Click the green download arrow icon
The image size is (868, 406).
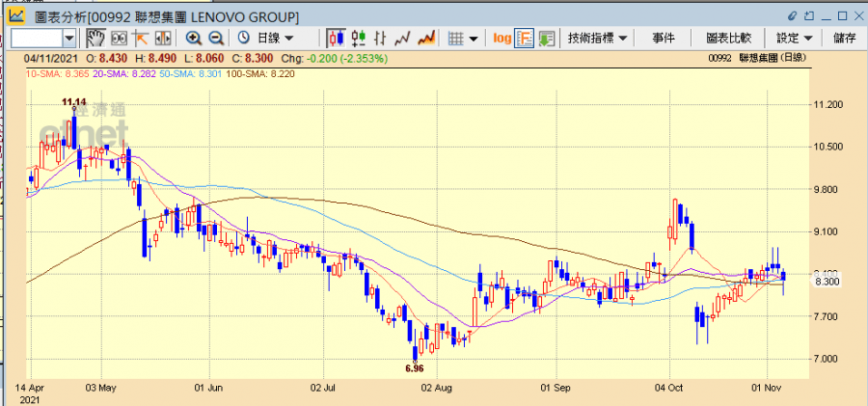tap(547, 38)
